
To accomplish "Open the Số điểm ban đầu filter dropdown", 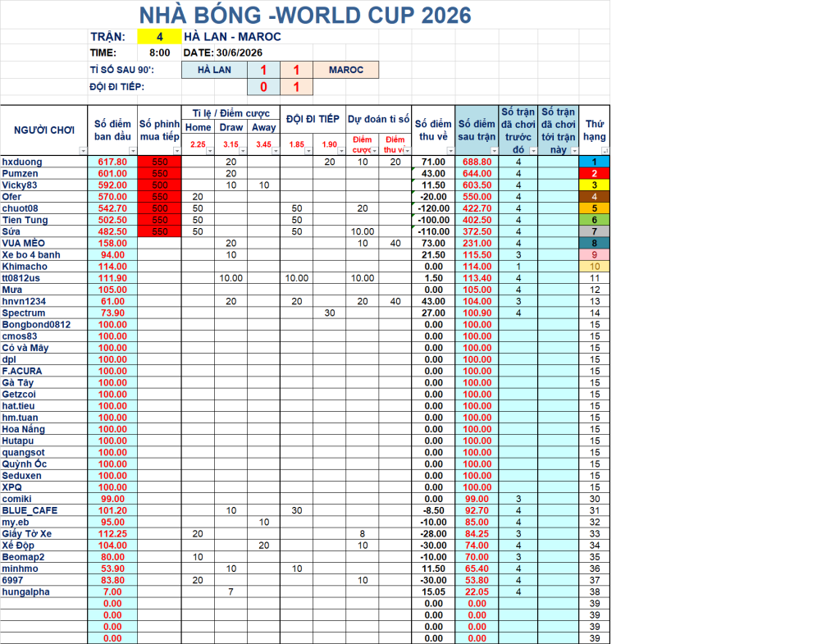I will [133, 151].
